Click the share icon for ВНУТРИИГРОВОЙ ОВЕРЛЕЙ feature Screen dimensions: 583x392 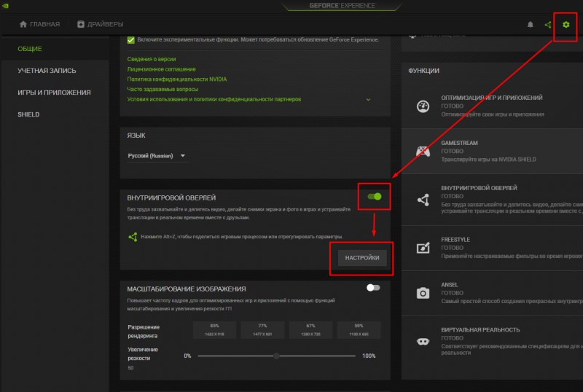click(x=423, y=200)
